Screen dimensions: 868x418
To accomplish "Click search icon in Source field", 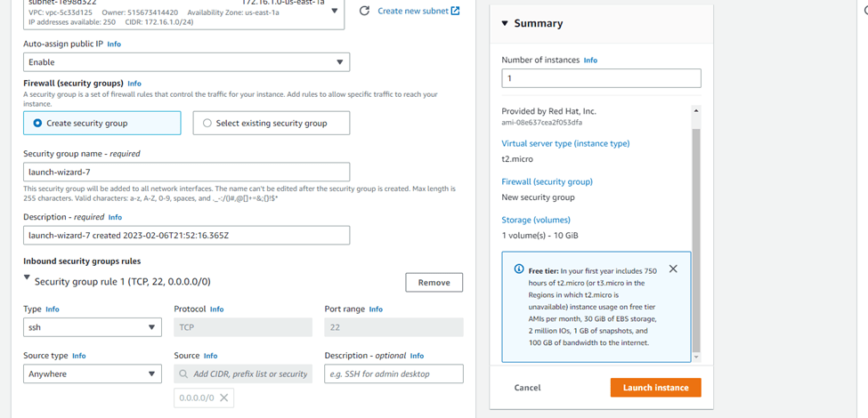I will tap(183, 374).
